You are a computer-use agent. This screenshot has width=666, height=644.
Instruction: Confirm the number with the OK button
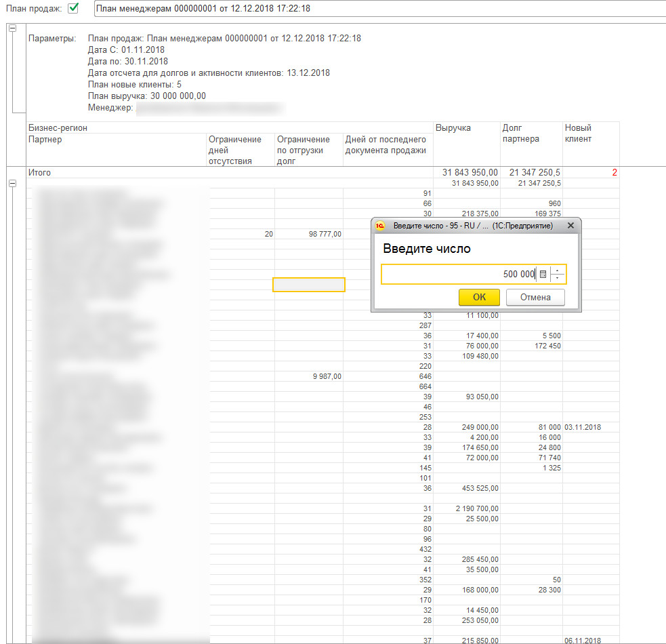pos(479,297)
